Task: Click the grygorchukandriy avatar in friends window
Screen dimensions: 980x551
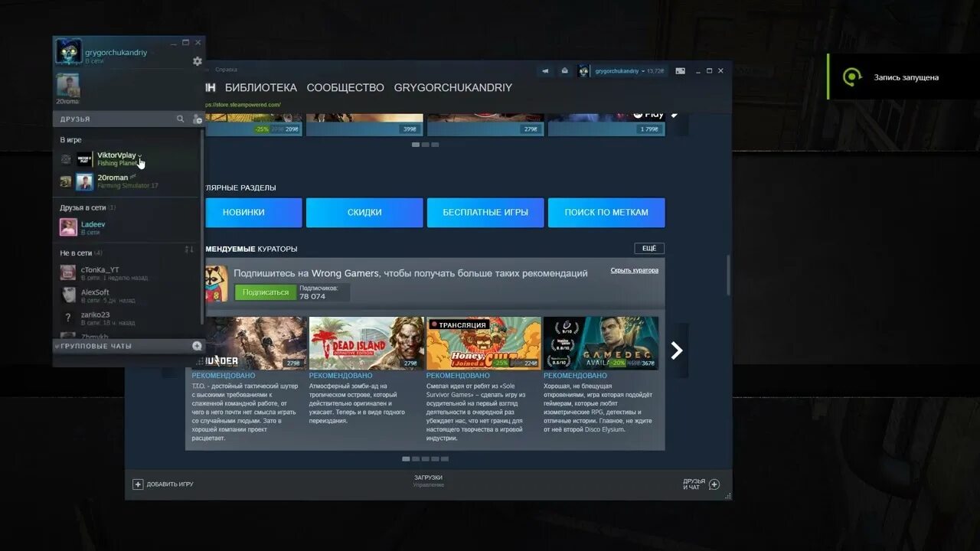Action: pyautogui.click(x=68, y=52)
